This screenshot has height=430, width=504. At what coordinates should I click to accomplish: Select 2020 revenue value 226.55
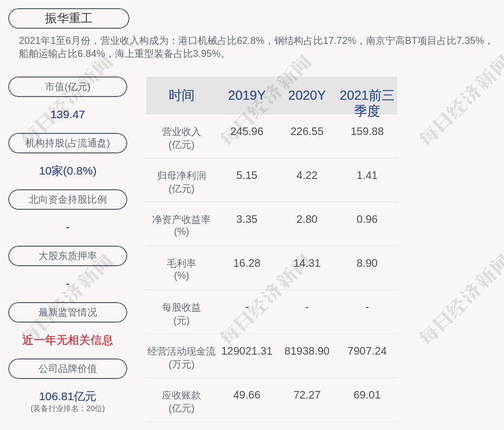[307, 132]
